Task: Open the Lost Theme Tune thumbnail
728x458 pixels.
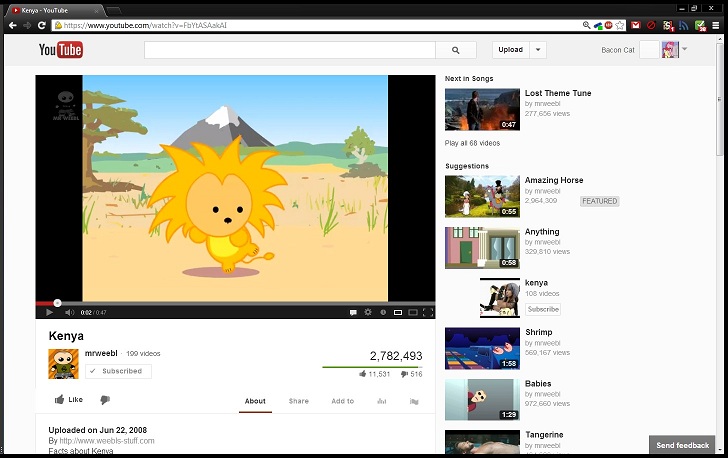Action: [x=482, y=109]
